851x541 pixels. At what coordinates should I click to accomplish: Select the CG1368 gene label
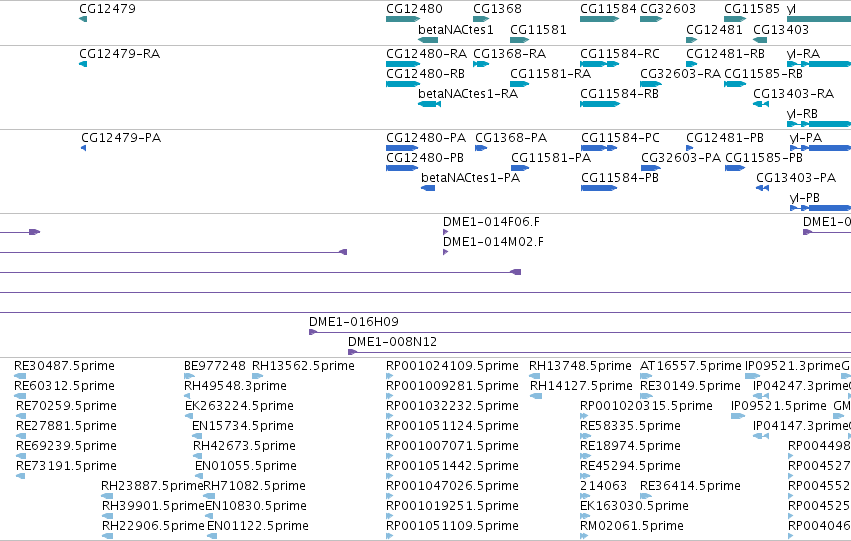(x=497, y=9)
